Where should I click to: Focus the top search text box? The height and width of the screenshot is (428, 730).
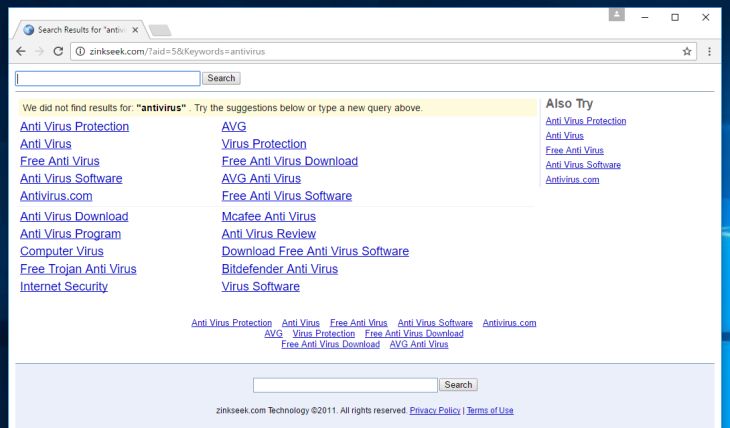(108, 78)
